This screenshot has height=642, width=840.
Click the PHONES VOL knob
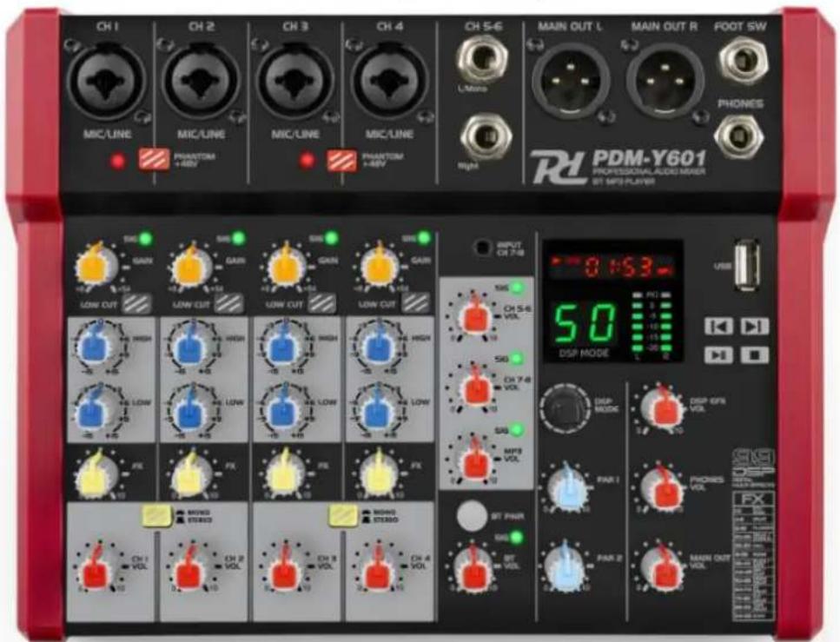(665, 487)
